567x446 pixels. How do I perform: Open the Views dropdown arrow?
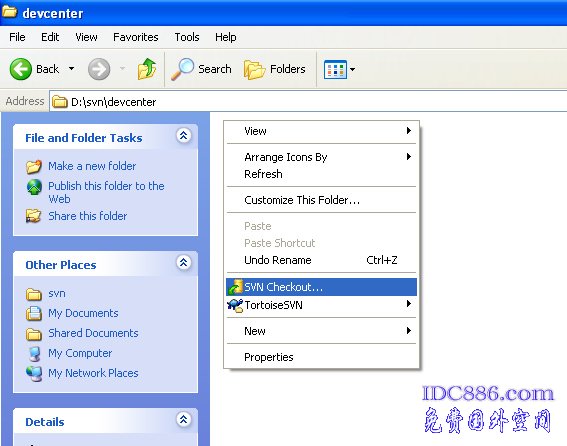tap(353, 69)
